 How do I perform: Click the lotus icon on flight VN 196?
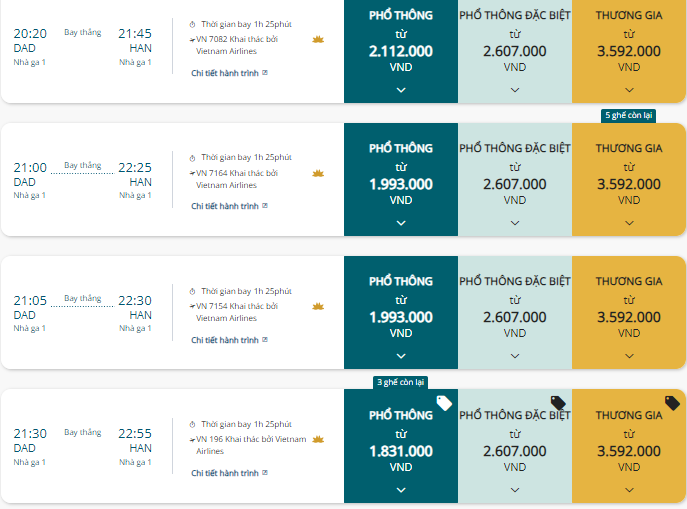point(318,439)
